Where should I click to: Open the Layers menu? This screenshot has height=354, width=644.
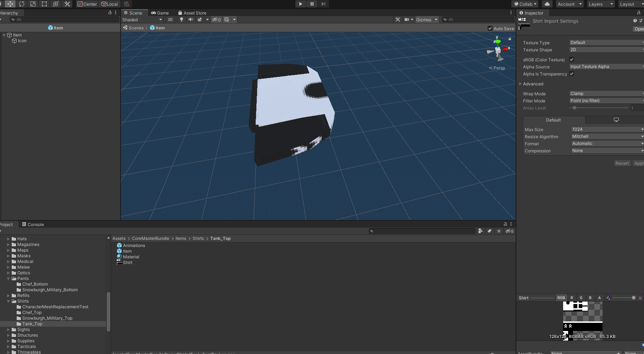[x=601, y=4]
